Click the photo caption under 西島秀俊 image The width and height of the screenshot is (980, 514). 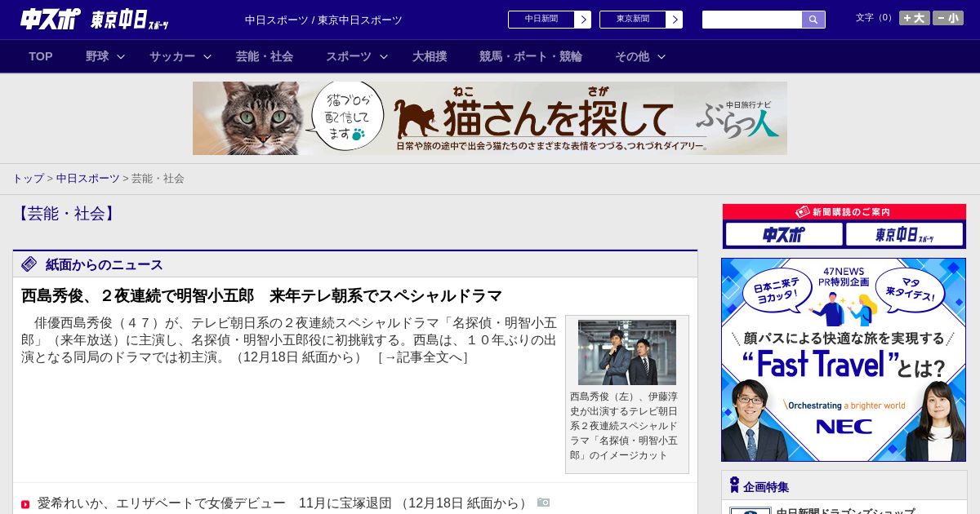click(626, 426)
